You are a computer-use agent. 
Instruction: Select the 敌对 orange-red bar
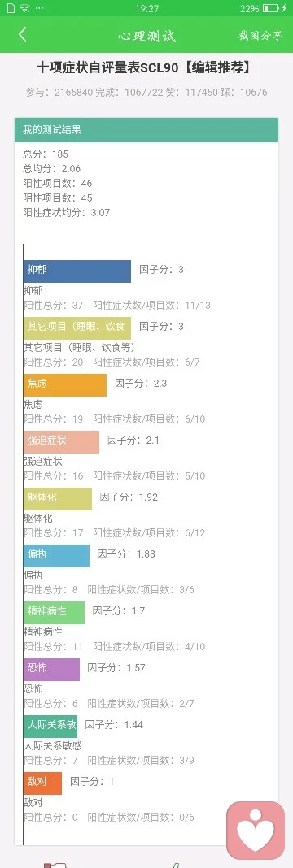42,783
